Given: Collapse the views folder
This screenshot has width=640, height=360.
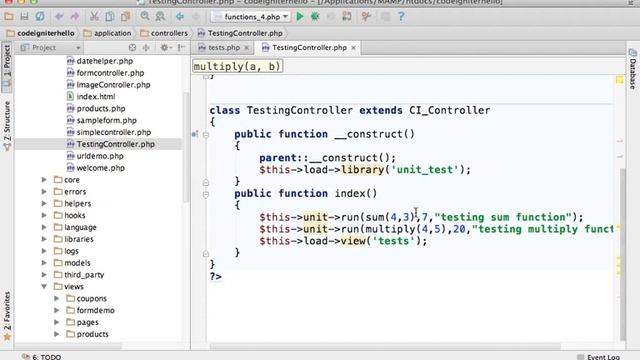Looking at the screenshot, I should pos(44,286).
